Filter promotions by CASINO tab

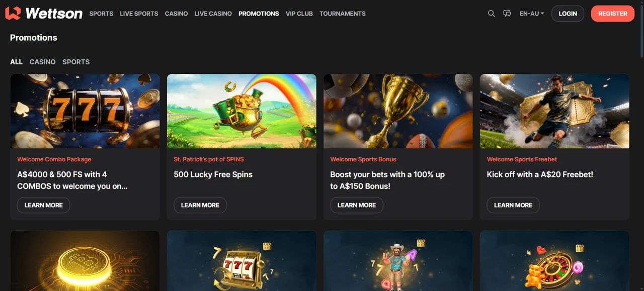pos(42,62)
